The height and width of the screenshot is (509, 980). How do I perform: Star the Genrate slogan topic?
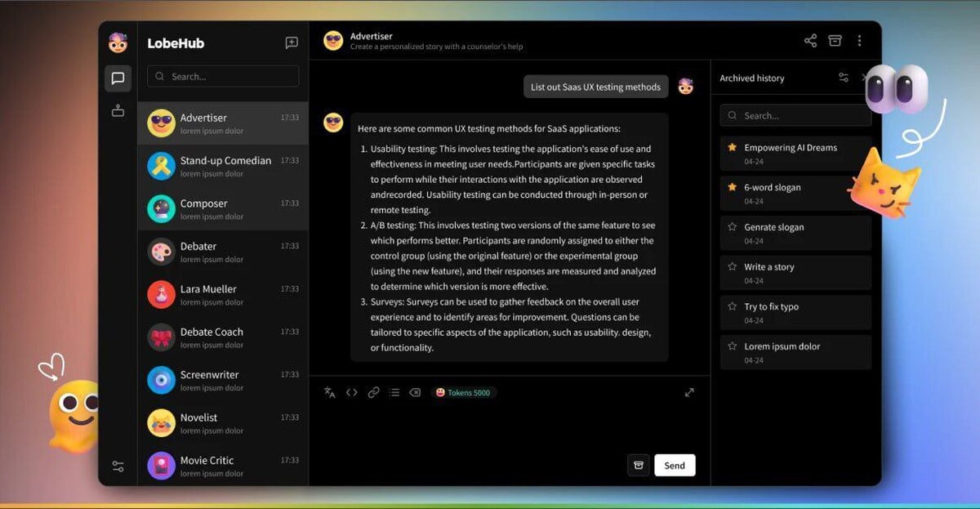click(x=733, y=227)
